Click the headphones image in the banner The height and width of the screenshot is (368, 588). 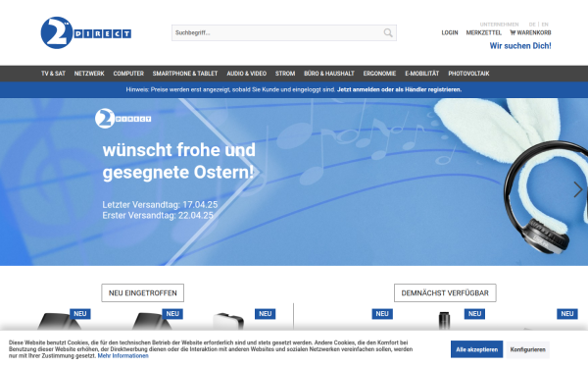(546, 197)
